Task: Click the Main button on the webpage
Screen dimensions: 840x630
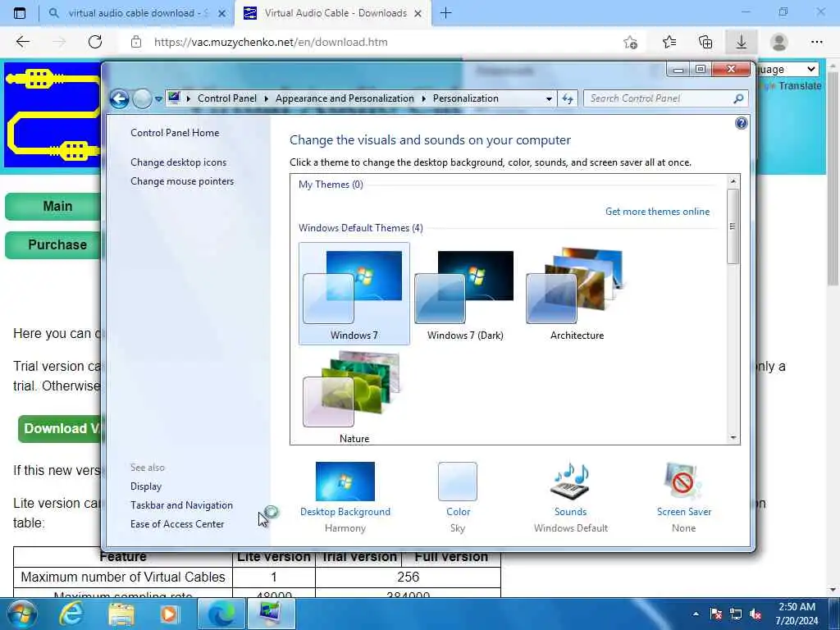Action: [x=53, y=206]
